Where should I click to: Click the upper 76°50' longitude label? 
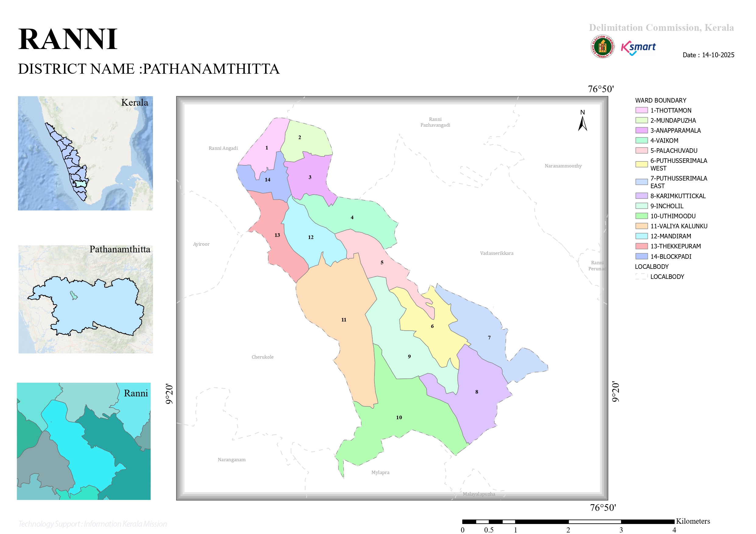coord(601,89)
